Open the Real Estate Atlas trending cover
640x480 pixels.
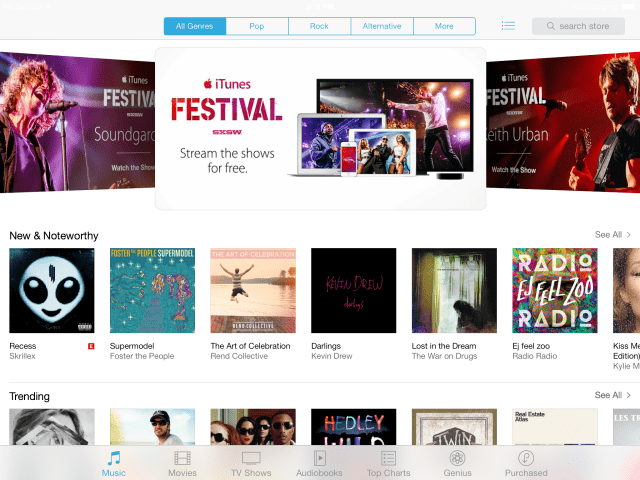[555, 427]
